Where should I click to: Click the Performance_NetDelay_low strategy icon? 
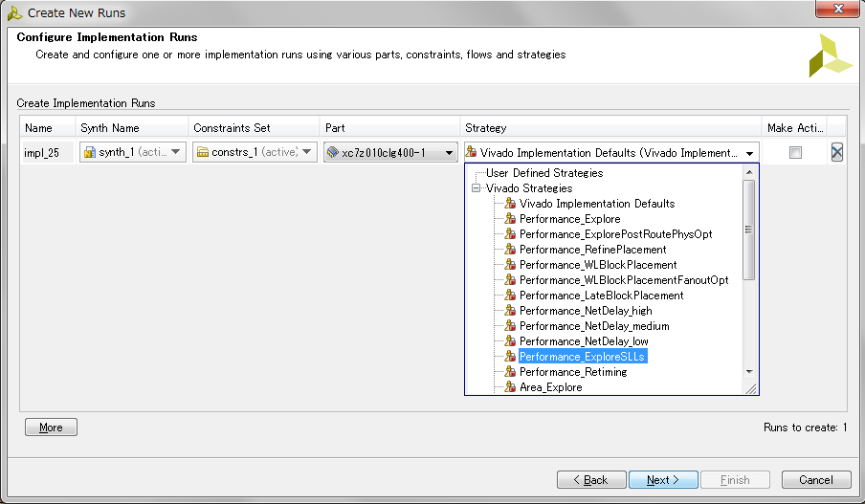coord(510,341)
